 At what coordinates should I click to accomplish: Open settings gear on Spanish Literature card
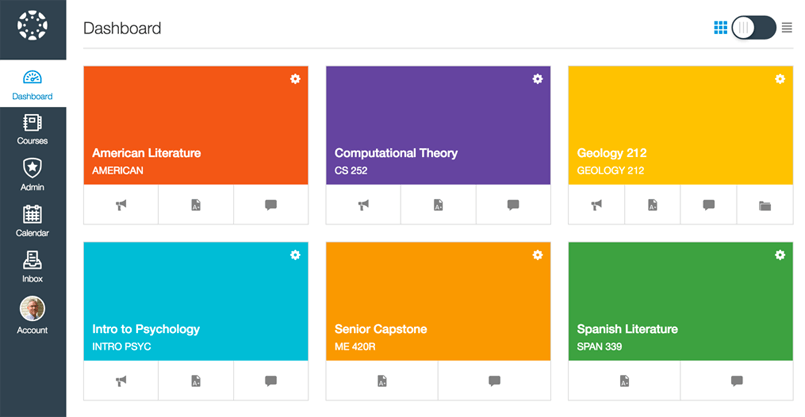coord(780,255)
